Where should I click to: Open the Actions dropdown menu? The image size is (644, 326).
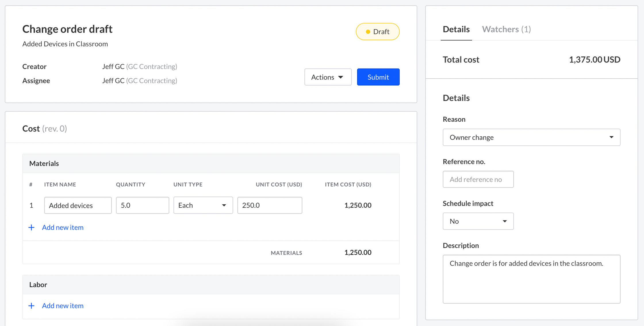(328, 77)
